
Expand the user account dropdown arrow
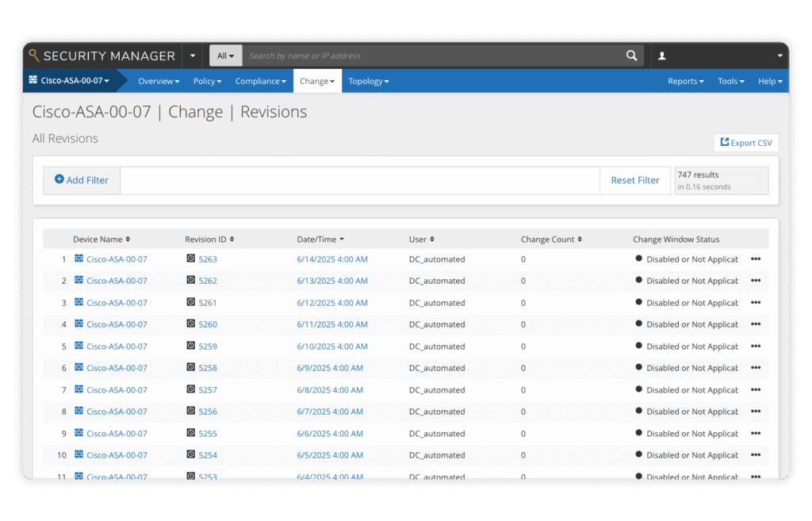coord(780,56)
